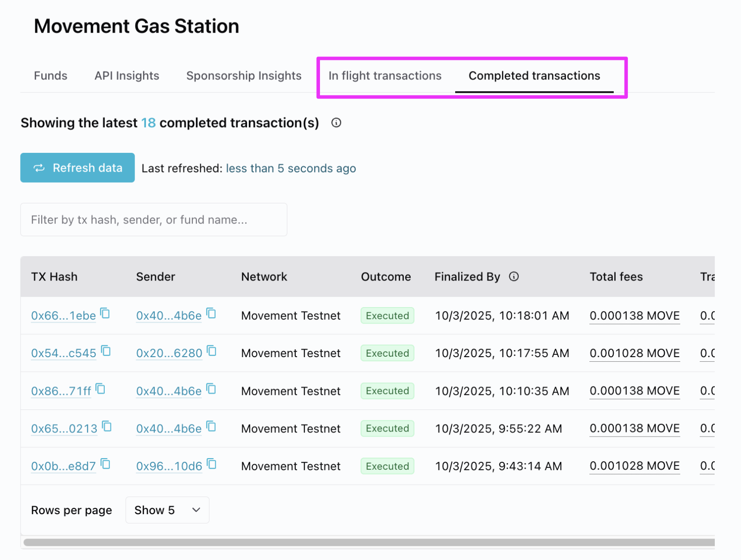Copy the 0x54...c545 transaction hash
This screenshot has width=741, height=560.
click(106, 351)
